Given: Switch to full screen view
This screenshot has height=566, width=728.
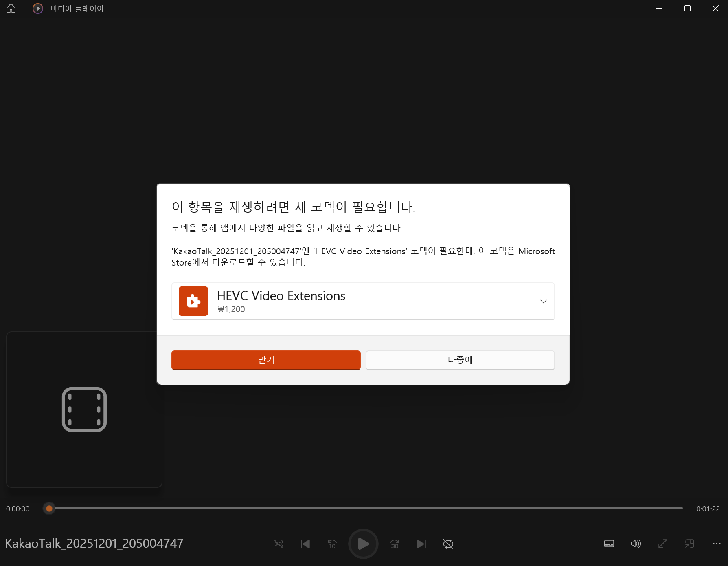Looking at the screenshot, I should point(663,544).
